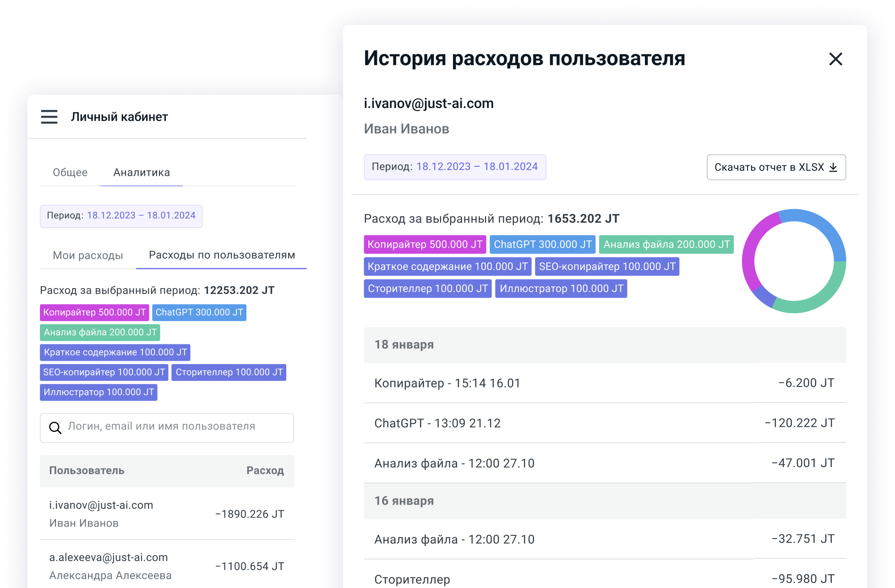The height and width of the screenshot is (588, 895).
Task: Open the Мои расходы tab
Action: (88, 256)
